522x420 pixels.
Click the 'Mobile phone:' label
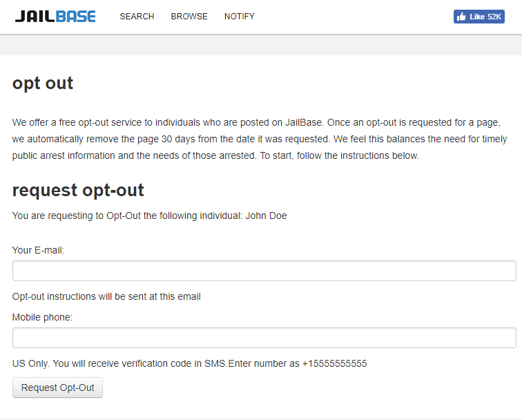pos(42,317)
